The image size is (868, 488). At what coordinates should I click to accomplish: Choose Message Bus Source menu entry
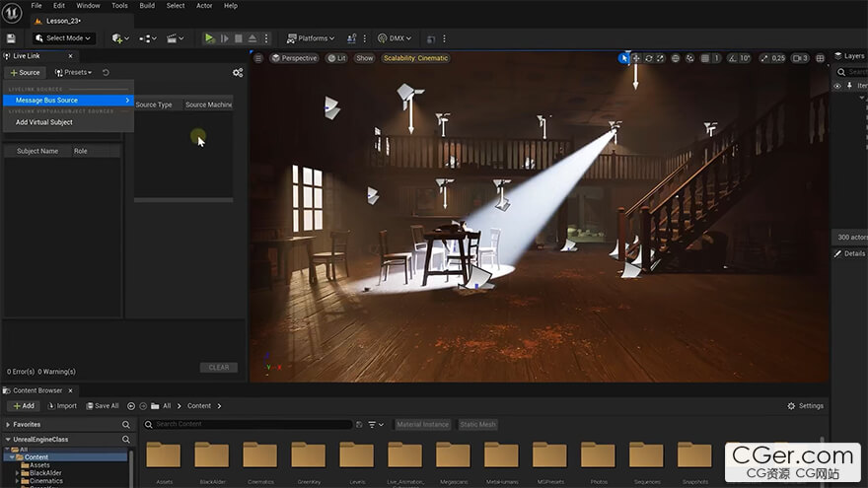tap(68, 101)
